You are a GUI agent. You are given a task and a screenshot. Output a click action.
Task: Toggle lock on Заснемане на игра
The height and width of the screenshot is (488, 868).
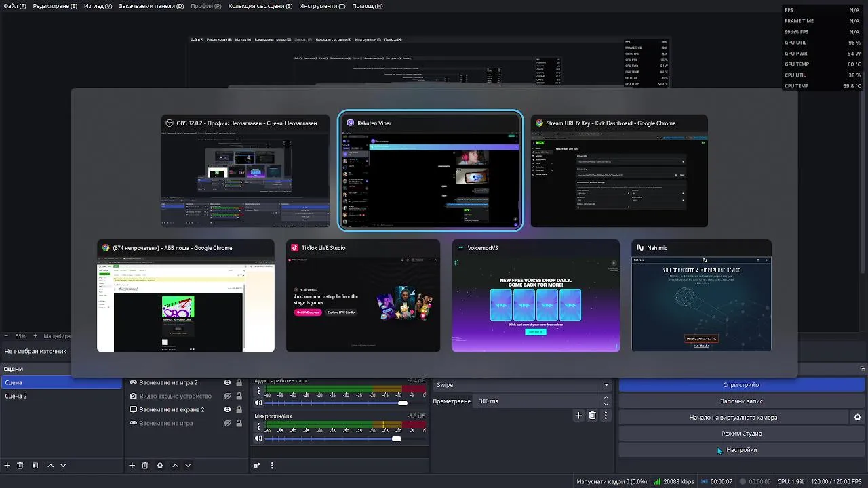239,423
